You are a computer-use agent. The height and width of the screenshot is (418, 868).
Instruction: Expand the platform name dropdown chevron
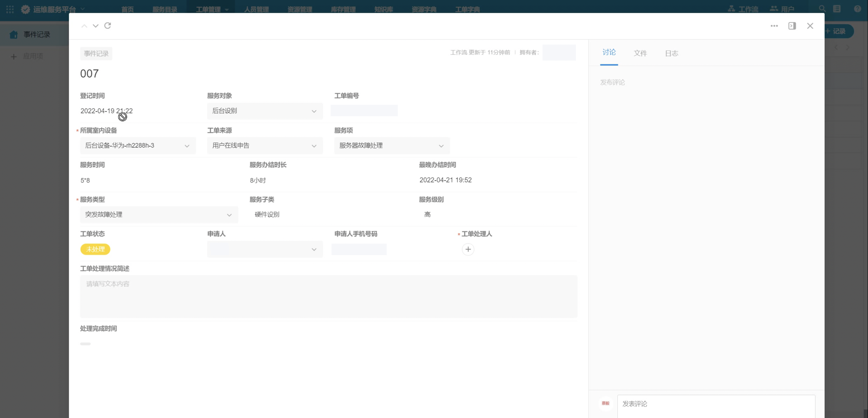[x=83, y=9]
